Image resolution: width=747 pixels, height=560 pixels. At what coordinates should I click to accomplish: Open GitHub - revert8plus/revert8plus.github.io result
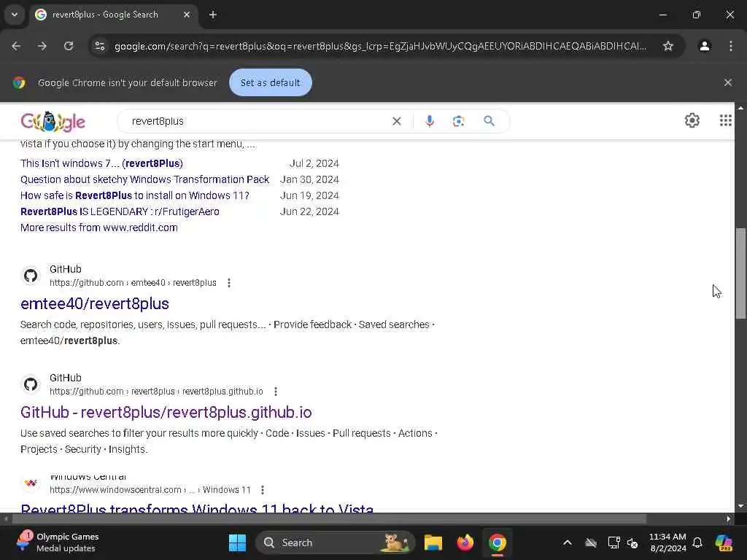166,413
